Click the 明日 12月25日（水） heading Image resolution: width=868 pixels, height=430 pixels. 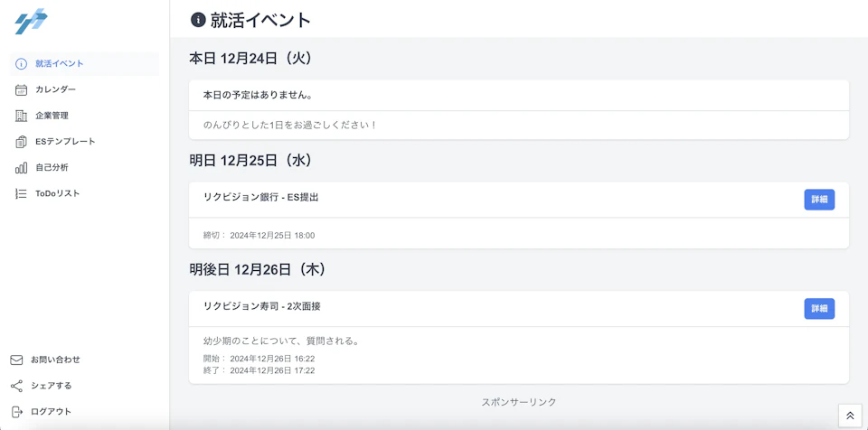click(x=250, y=161)
